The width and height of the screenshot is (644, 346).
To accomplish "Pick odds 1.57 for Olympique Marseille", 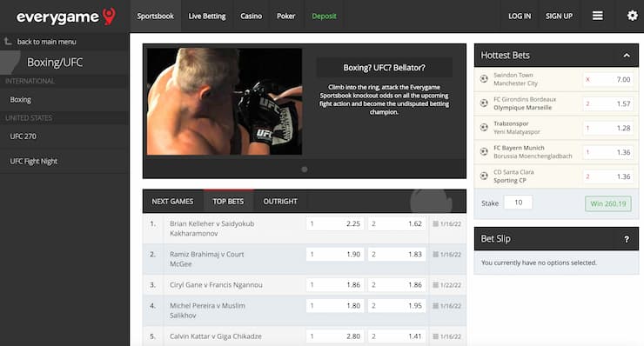I will [608, 103].
